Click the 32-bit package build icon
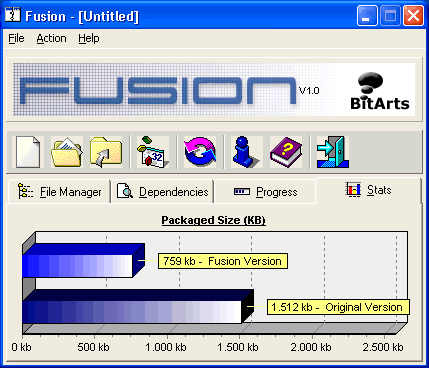This screenshot has height=368, width=429. [153, 152]
